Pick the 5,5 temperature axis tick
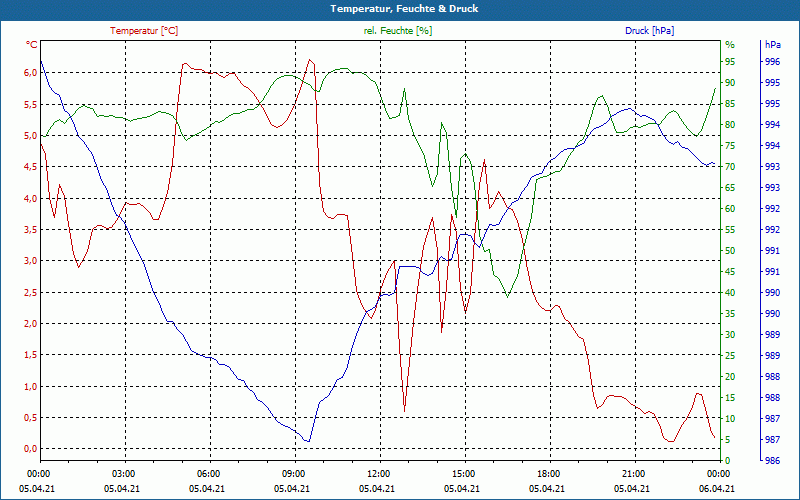 coord(31,104)
